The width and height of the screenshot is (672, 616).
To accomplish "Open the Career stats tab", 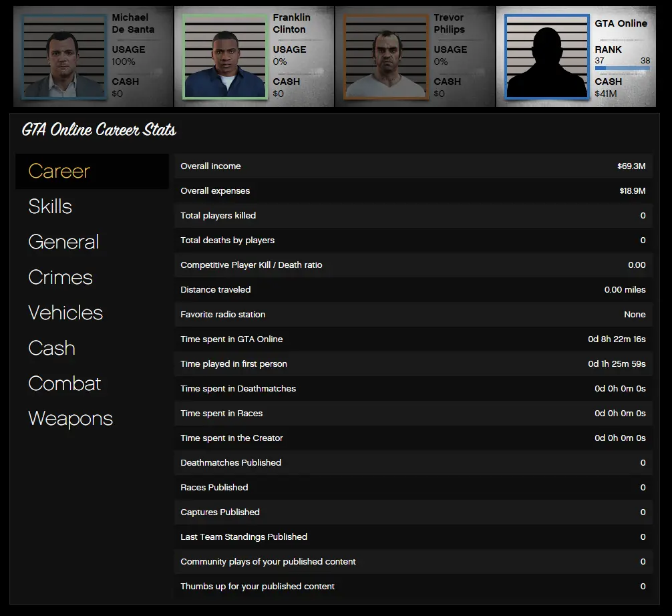I will click(x=92, y=171).
